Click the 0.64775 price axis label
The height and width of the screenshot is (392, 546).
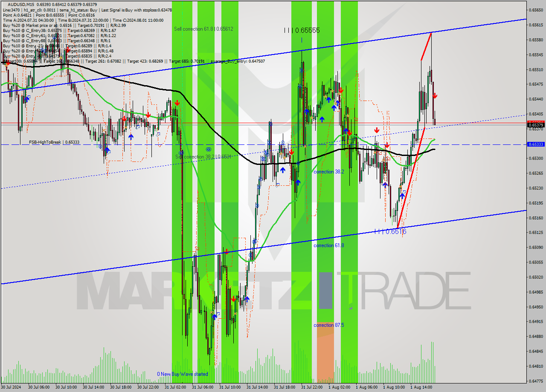536,381
